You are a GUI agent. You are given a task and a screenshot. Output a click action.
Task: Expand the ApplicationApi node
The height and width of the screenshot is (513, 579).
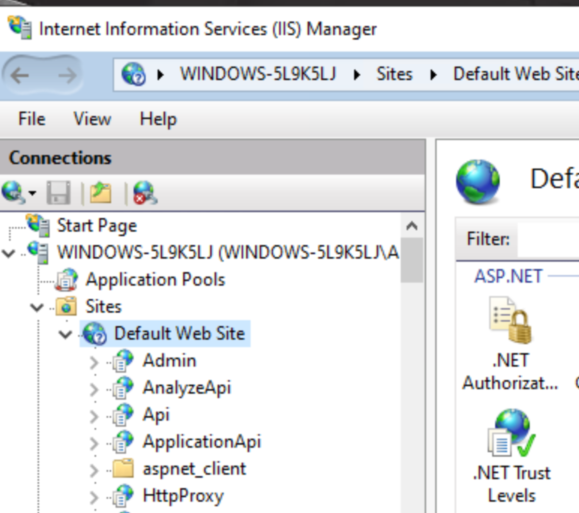point(94,443)
